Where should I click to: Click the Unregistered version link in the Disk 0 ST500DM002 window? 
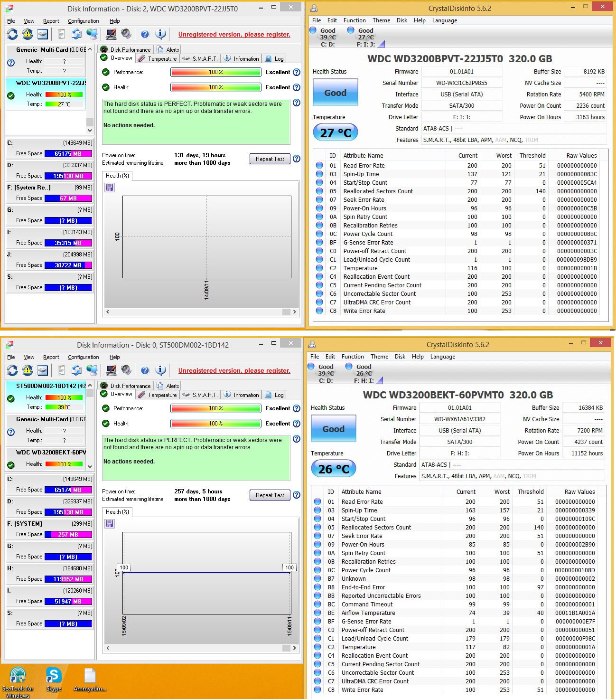(234, 370)
